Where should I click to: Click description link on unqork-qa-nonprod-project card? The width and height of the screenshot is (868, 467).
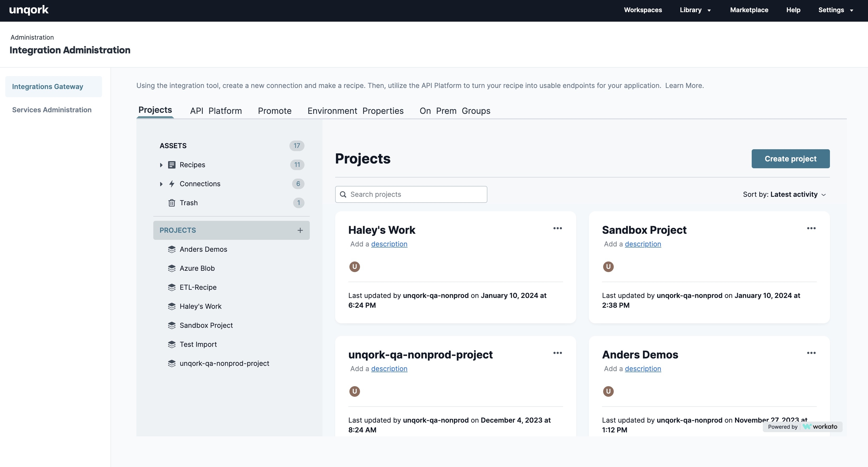(389, 369)
